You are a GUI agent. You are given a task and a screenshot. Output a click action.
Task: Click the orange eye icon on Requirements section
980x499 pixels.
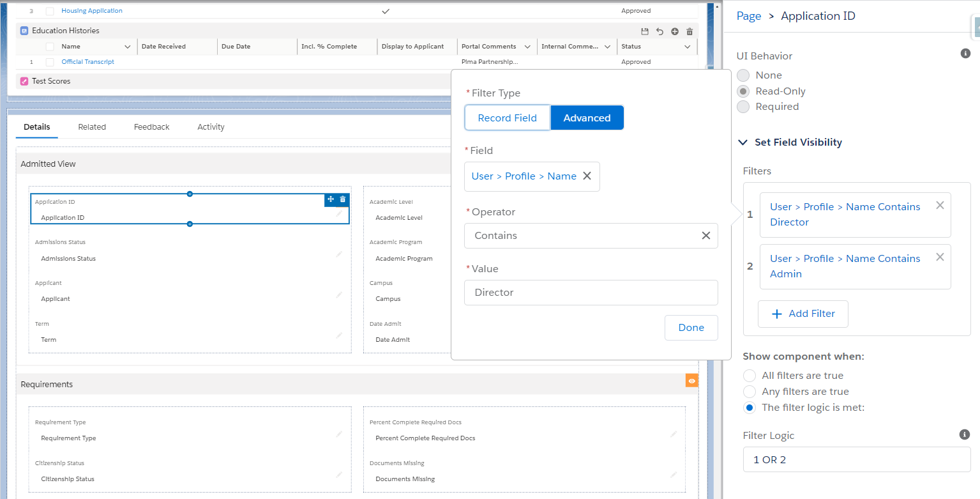click(691, 381)
